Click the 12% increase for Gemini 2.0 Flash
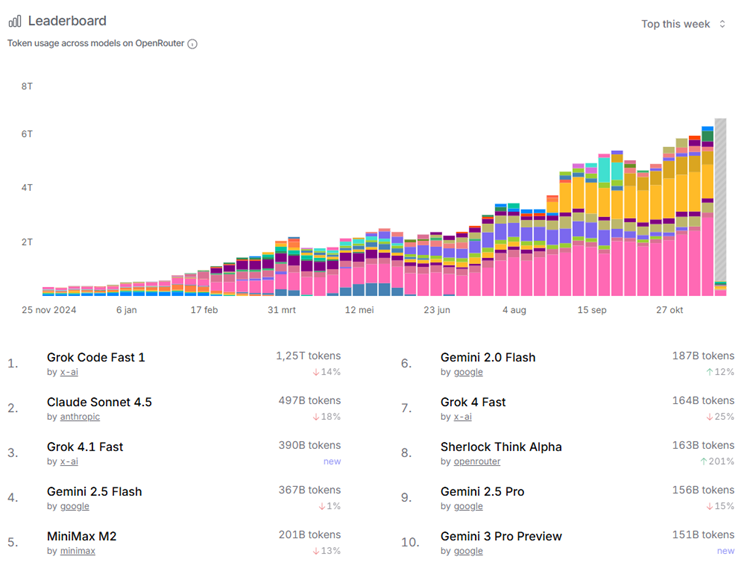 pyautogui.click(x=720, y=372)
